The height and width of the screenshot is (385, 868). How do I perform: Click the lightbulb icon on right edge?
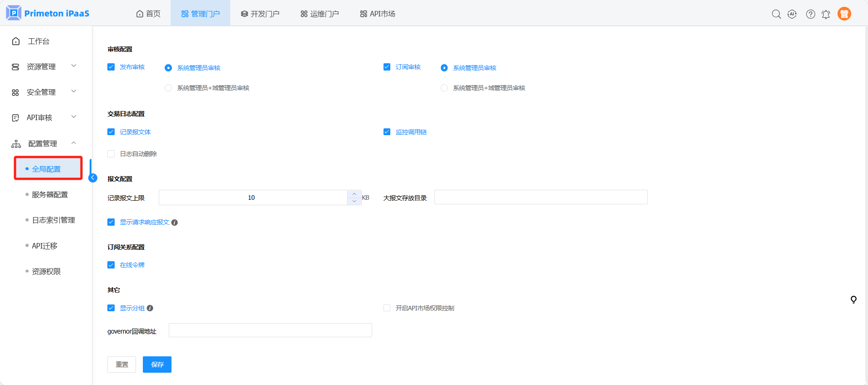[x=853, y=299]
